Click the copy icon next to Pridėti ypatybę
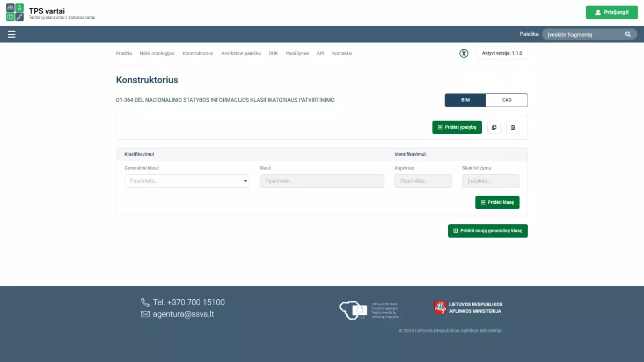 click(494, 127)
